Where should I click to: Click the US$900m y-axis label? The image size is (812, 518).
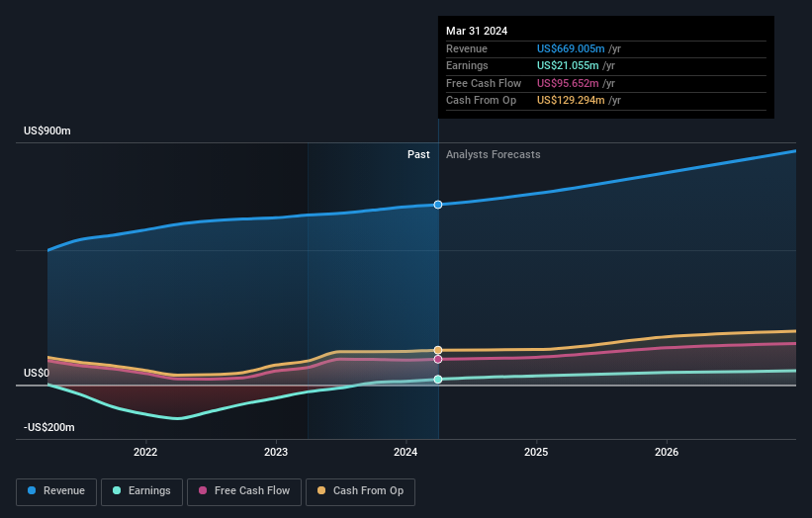tap(47, 130)
